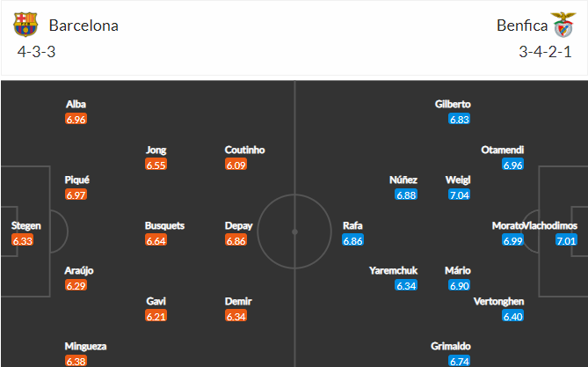Image resolution: width=588 pixels, height=367 pixels.
Task: Click Barcelona's 4-3-3 formation label
Action: click(36, 51)
